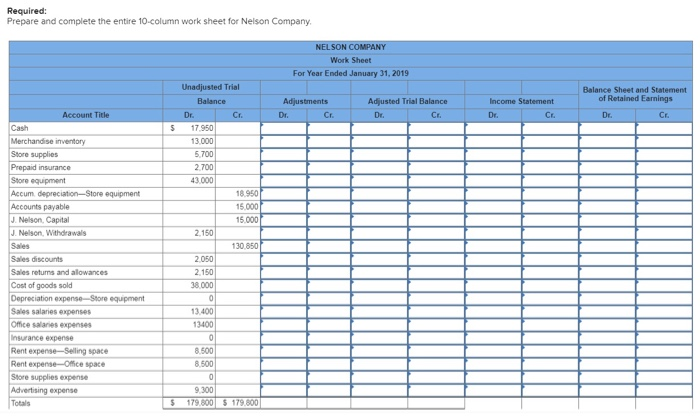
Task: Click the Income Statement column header
Action: click(521, 101)
